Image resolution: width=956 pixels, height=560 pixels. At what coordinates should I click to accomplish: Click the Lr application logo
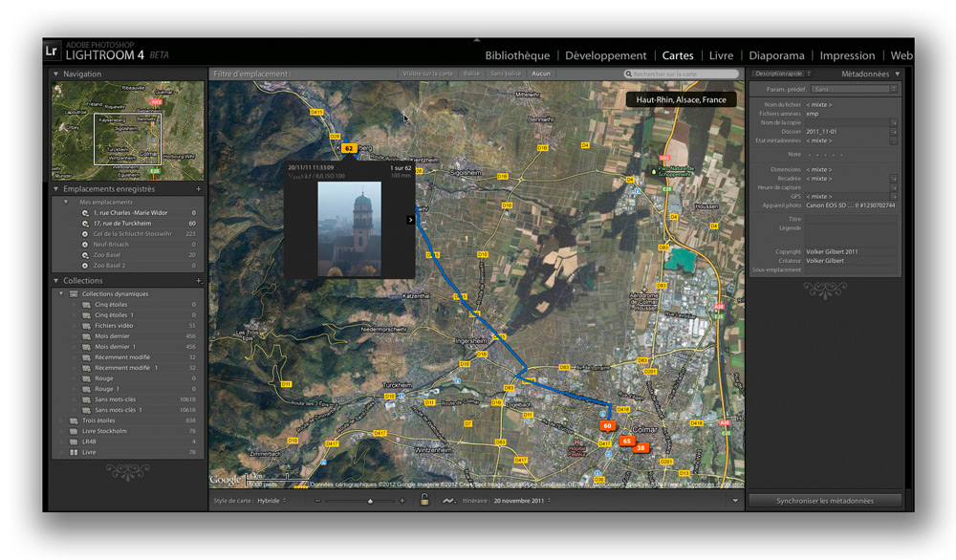click(x=52, y=52)
